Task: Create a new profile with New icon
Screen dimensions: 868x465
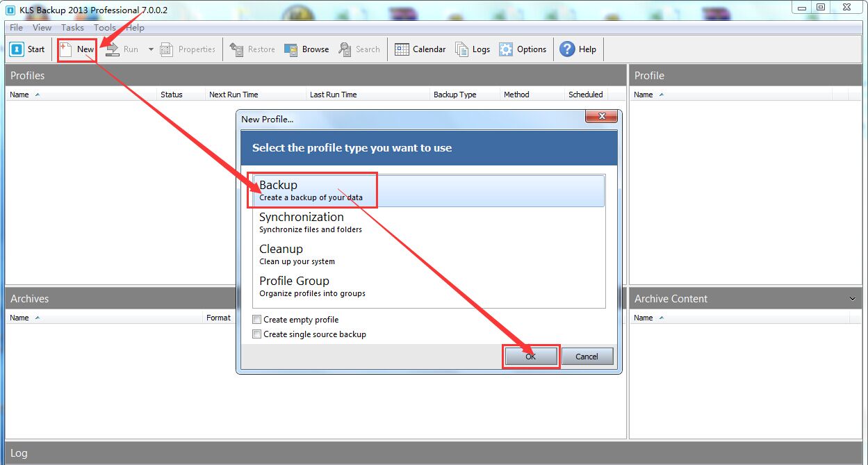Action: click(66, 49)
